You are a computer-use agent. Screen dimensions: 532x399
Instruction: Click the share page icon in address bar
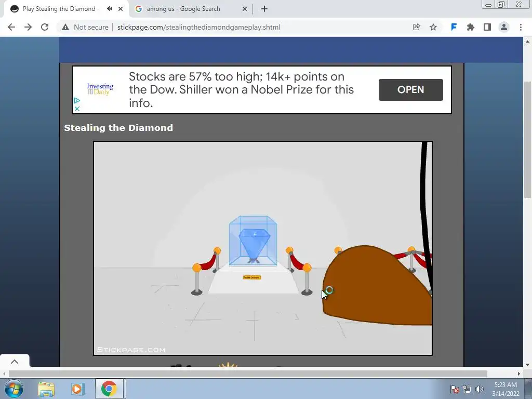click(416, 27)
